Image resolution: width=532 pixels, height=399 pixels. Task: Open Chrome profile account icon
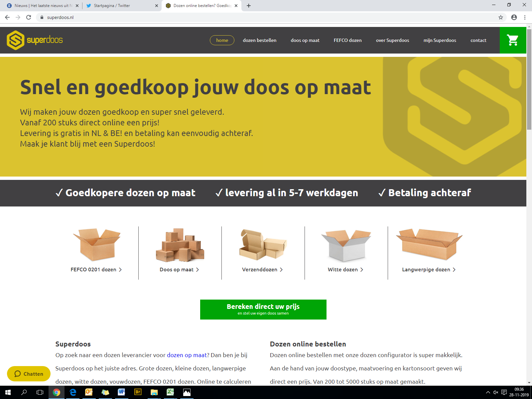[x=514, y=17]
